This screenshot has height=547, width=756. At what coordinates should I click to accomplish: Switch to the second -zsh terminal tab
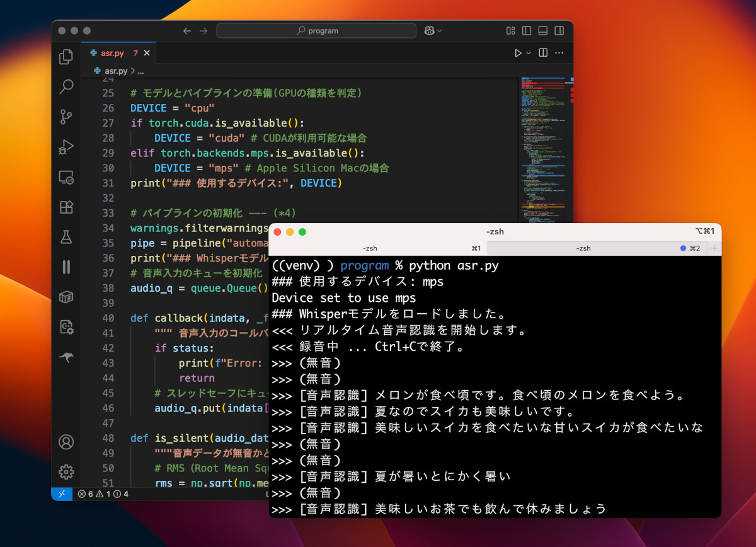(x=596, y=248)
